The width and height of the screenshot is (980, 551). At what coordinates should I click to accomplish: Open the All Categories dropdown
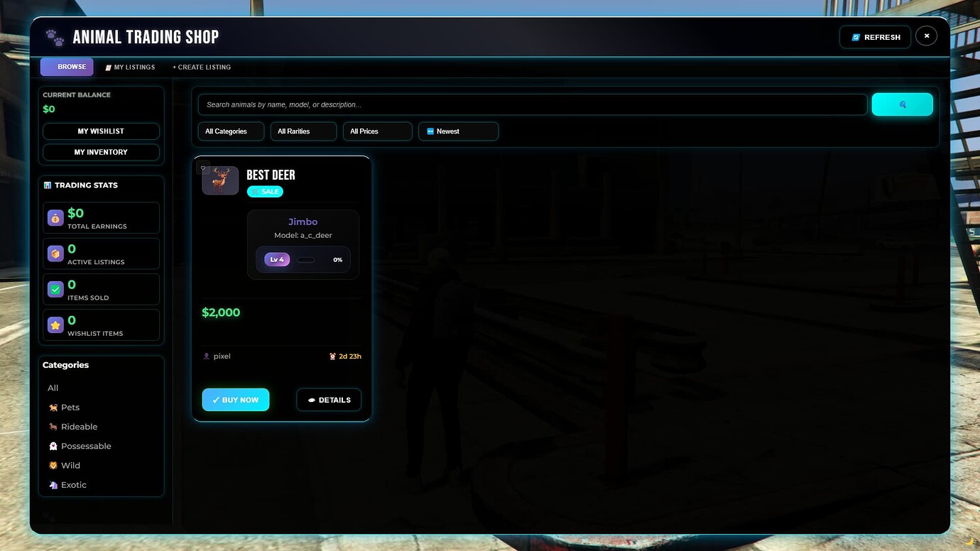coord(231,131)
